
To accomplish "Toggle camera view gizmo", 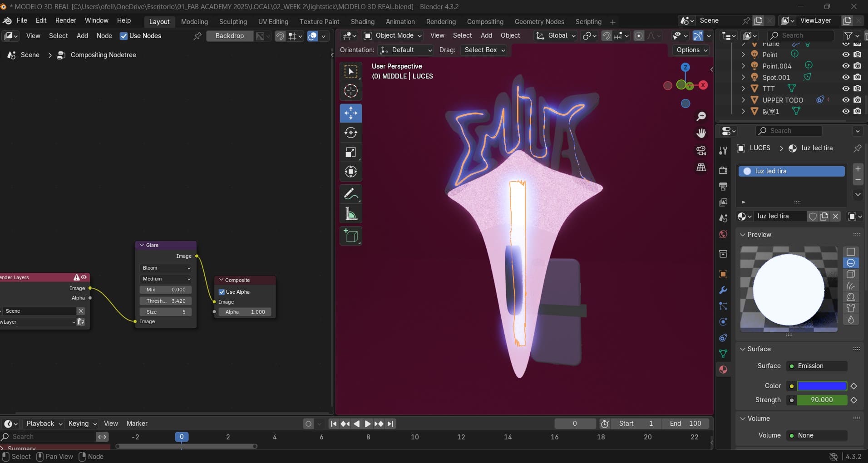I will click(x=701, y=150).
